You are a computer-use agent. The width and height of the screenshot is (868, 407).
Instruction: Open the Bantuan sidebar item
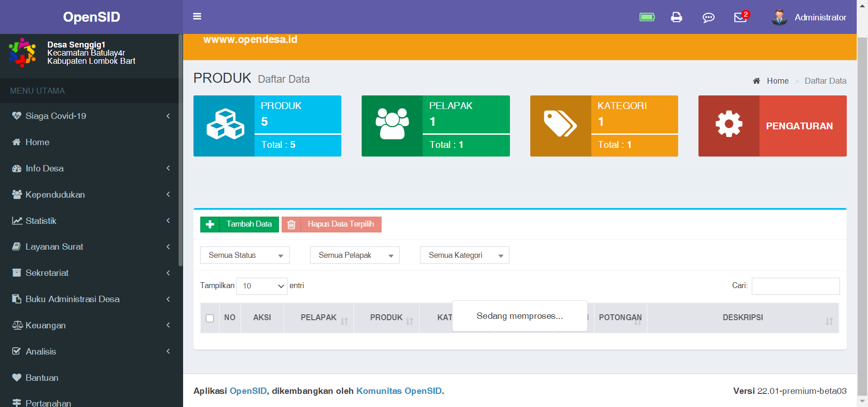coord(90,378)
